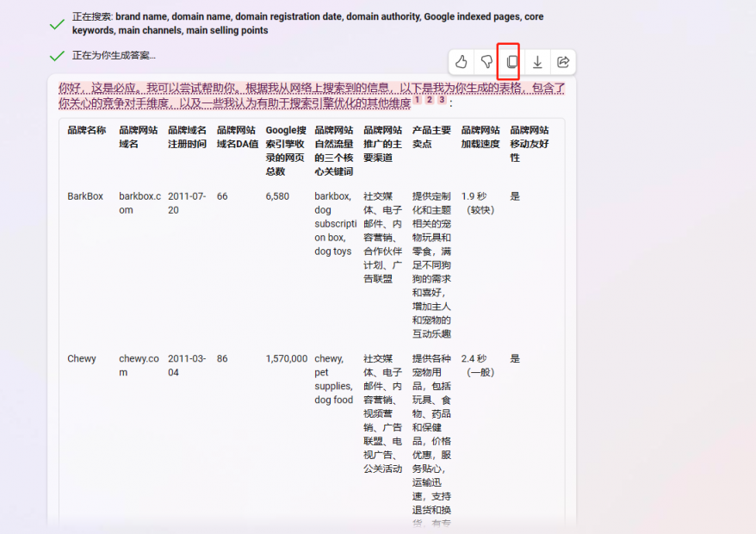The height and width of the screenshot is (534, 756).
Task: Open citation reference number 1
Action: pyautogui.click(x=418, y=100)
